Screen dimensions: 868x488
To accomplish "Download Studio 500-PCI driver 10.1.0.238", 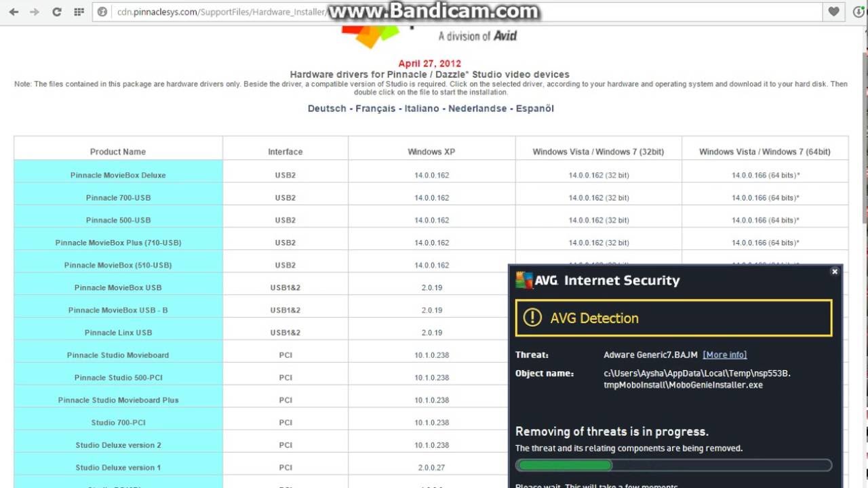I will (431, 378).
